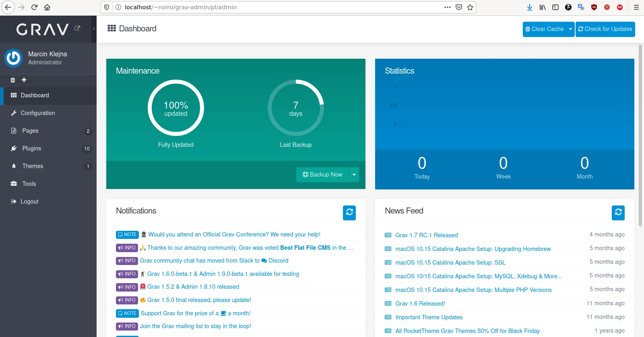This screenshot has height=337, width=644.
Task: Bookmark this page with the star icon
Action: [x=470, y=7]
